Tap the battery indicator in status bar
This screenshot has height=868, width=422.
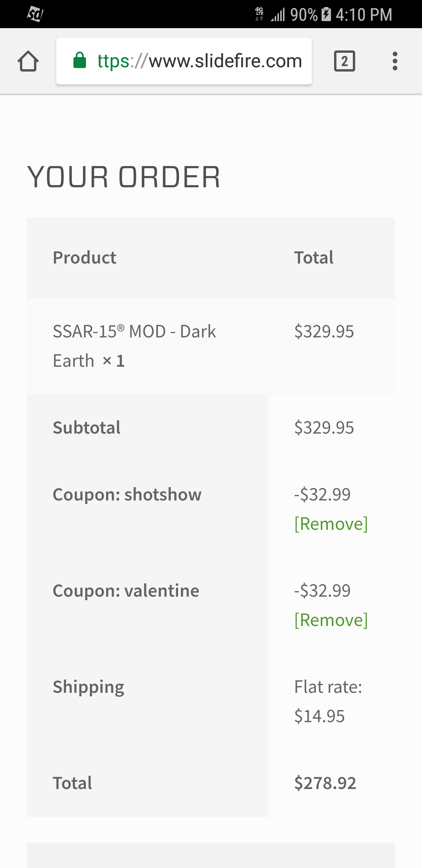[325, 15]
